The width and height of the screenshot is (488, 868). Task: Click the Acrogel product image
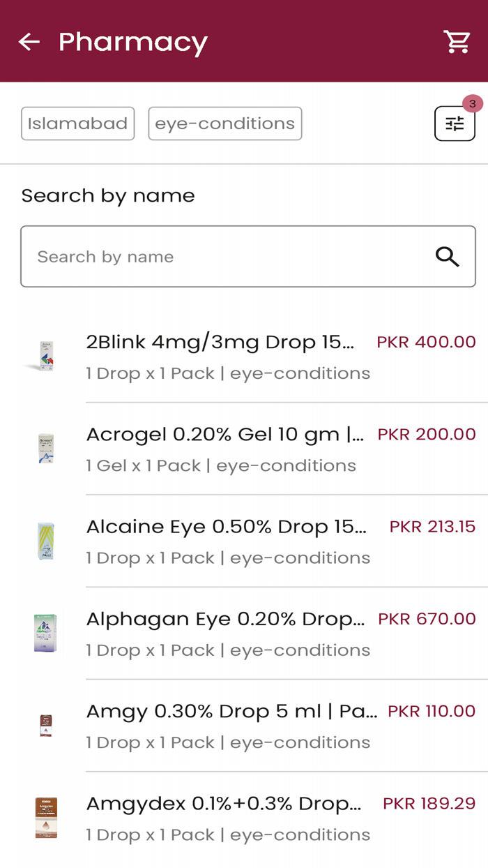point(46,449)
